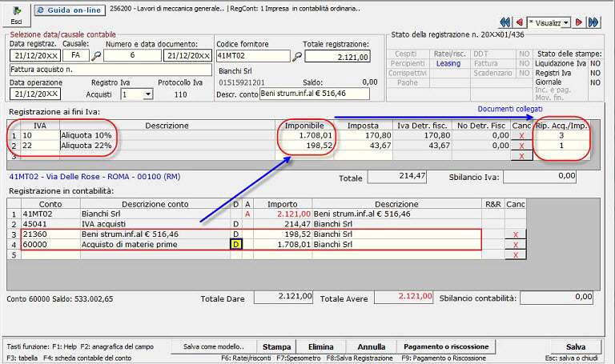
Task: Click the IVA code cell 22
Action: pos(40,146)
